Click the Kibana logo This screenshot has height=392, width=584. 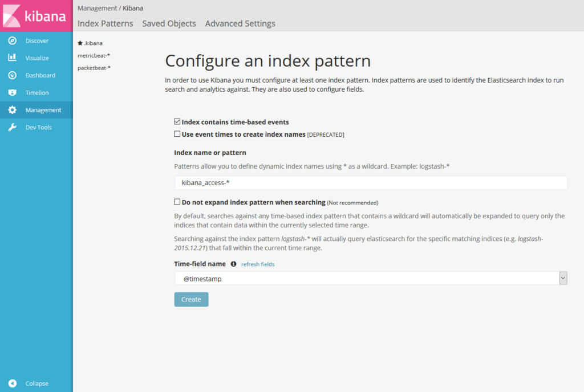coord(36,15)
